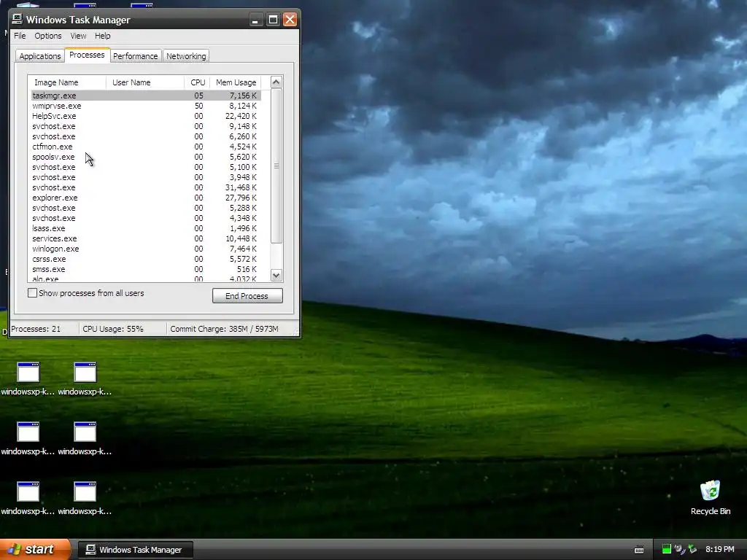Select the services.exe process
This screenshot has height=560, width=747.
point(146,238)
